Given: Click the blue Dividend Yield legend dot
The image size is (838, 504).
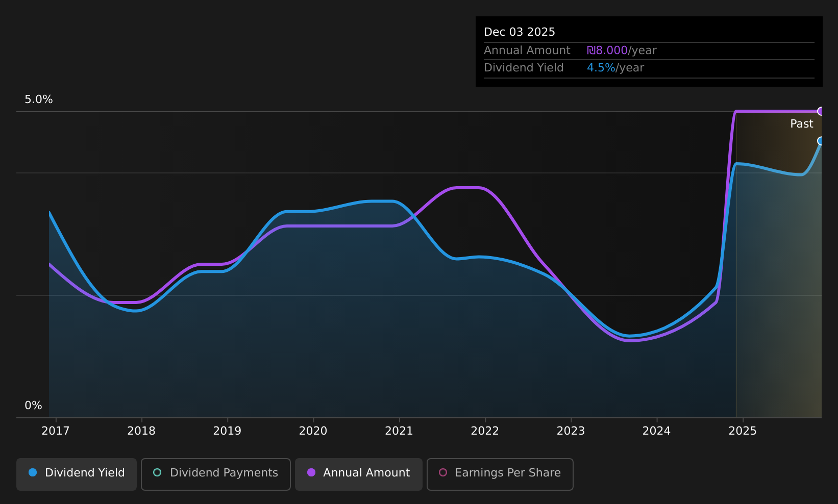Looking at the screenshot, I should tap(33, 473).
